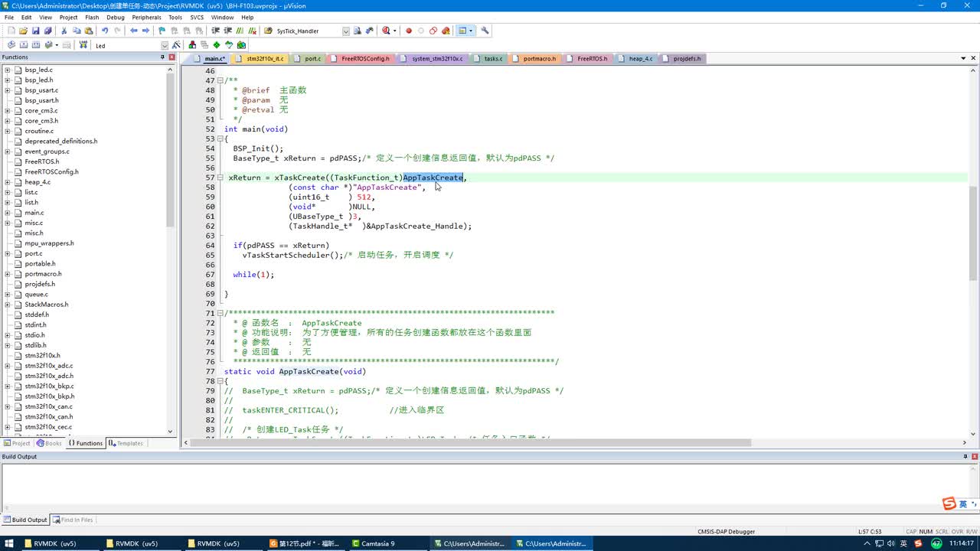Viewport: 980px width, 551px height.
Task: Undo the last edit
Action: point(105,31)
